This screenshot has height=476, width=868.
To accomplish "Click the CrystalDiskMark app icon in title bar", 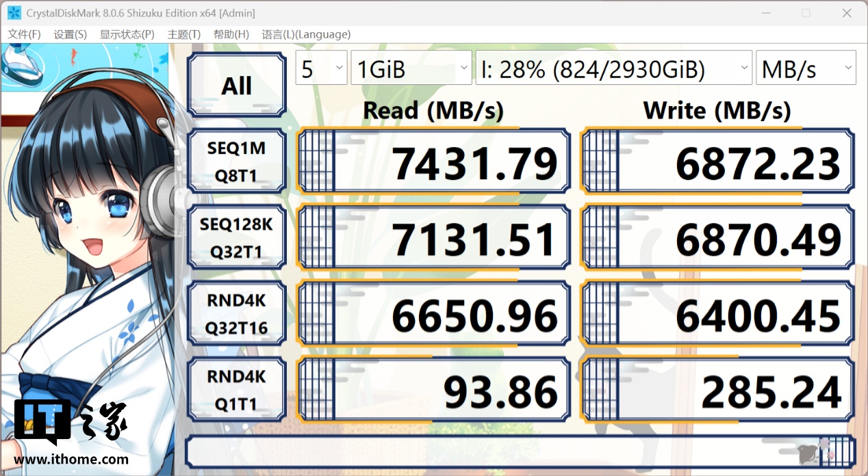I will coord(14,13).
